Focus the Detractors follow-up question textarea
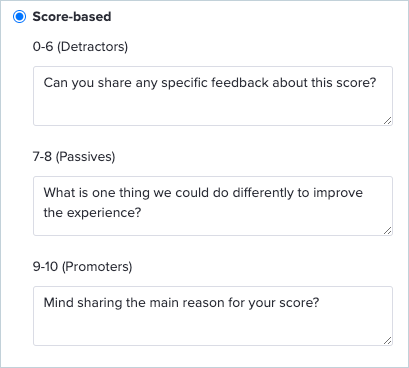Image resolution: width=409 pixels, height=368 pixels. 213,96
